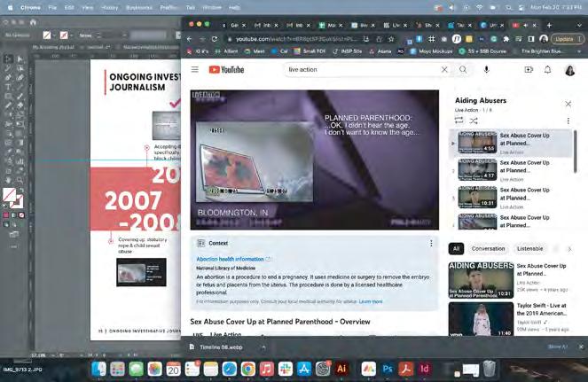Click the Learn more link in Context
This screenshot has width=588, height=382.
pyautogui.click(x=371, y=301)
